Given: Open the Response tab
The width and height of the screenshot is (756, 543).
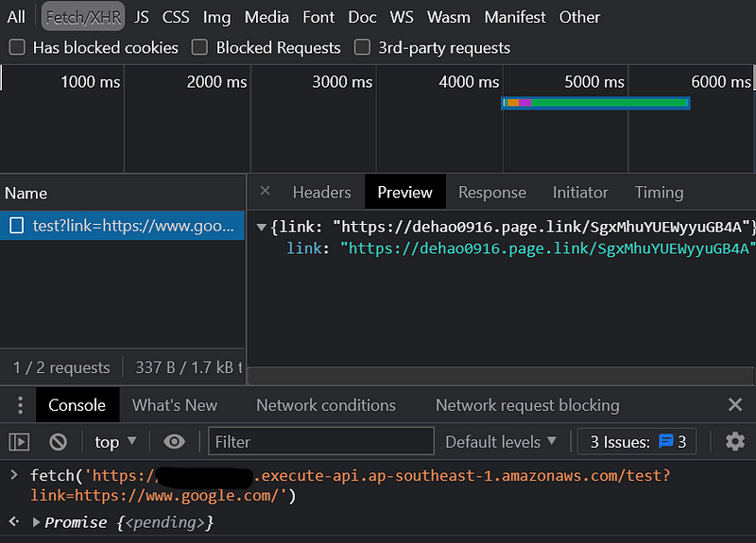Looking at the screenshot, I should pos(492,193).
